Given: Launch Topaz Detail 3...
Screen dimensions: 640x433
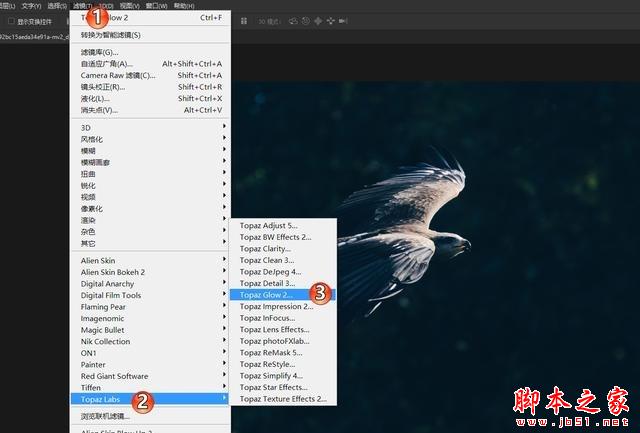Looking at the screenshot, I should tap(283, 283).
